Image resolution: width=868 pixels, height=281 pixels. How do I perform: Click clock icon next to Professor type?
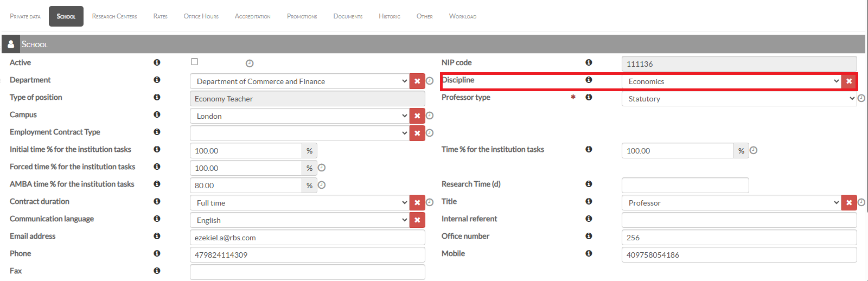click(x=861, y=98)
